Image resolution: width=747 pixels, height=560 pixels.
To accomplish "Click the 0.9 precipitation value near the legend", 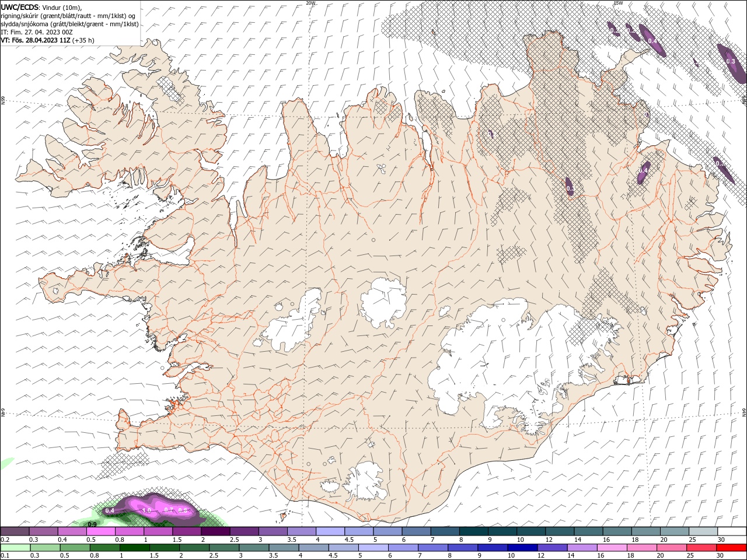I will pos(92,524).
